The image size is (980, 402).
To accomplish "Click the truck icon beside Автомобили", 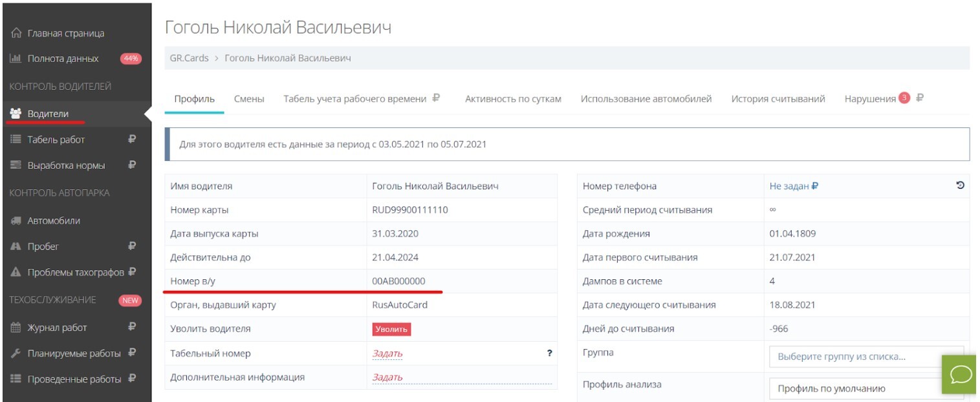I will coord(16,220).
